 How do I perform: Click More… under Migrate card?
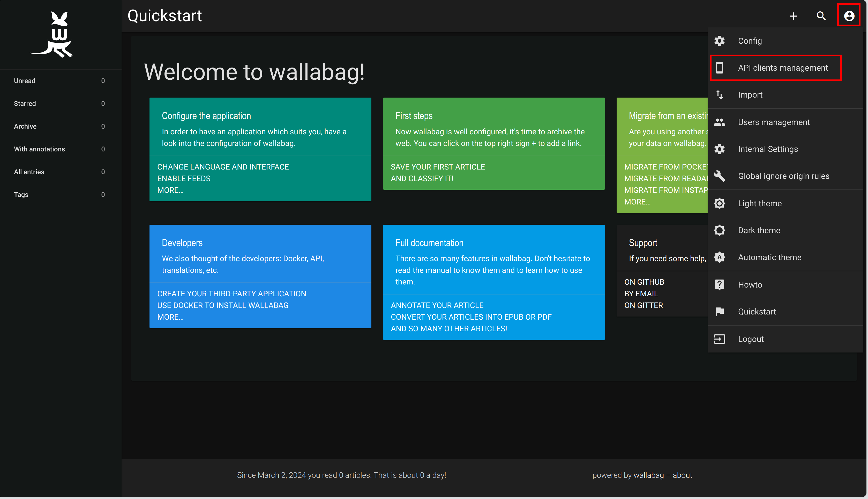pyautogui.click(x=638, y=202)
